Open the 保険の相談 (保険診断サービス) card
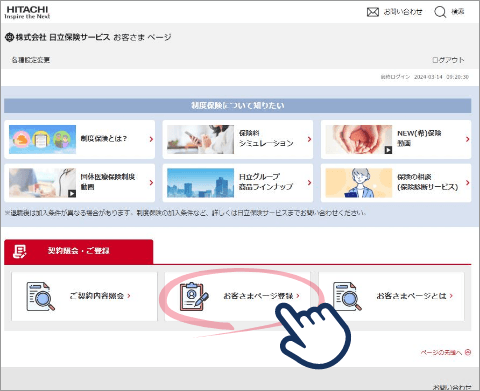The width and height of the screenshot is (480, 391). click(396, 183)
